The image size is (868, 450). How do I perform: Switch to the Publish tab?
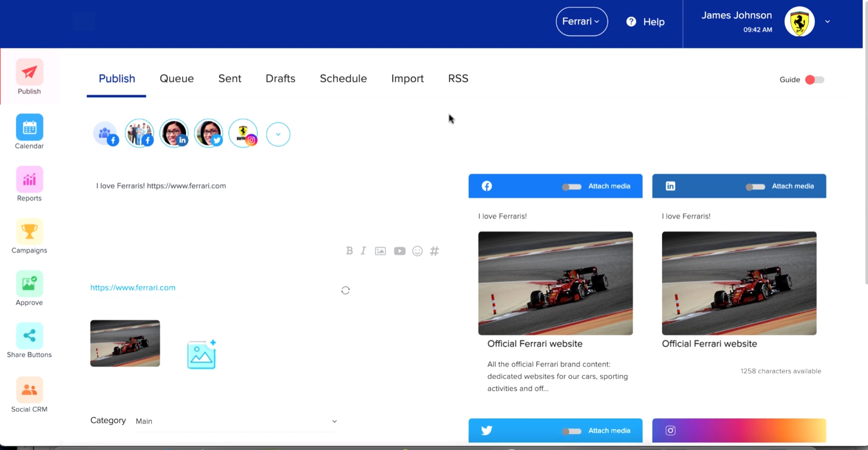117,79
